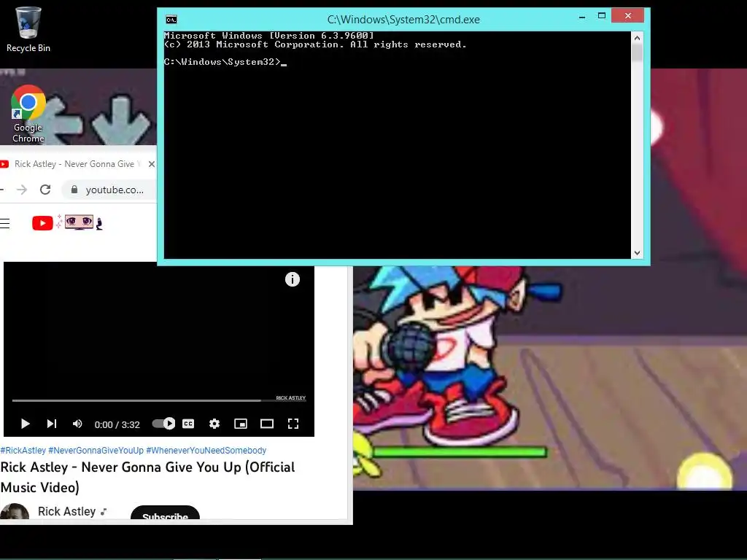View site info lock icon in Chrome

[74, 190]
